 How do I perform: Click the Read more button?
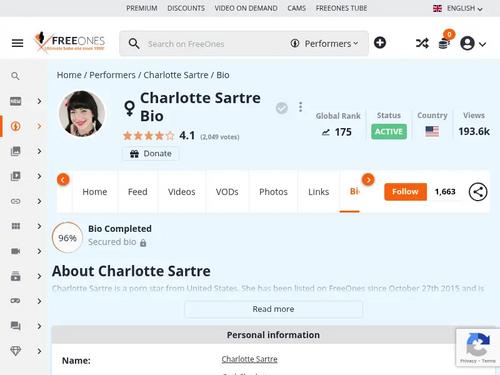pos(273,309)
